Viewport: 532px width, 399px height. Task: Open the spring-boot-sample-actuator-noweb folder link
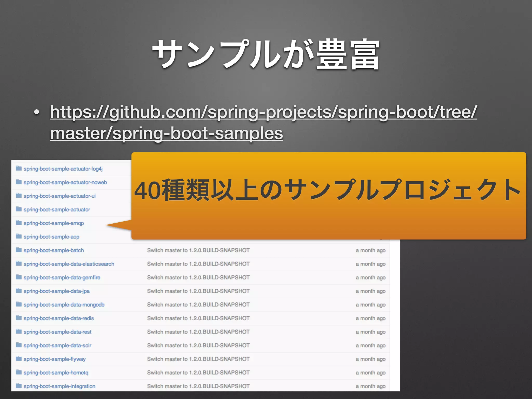tap(65, 182)
